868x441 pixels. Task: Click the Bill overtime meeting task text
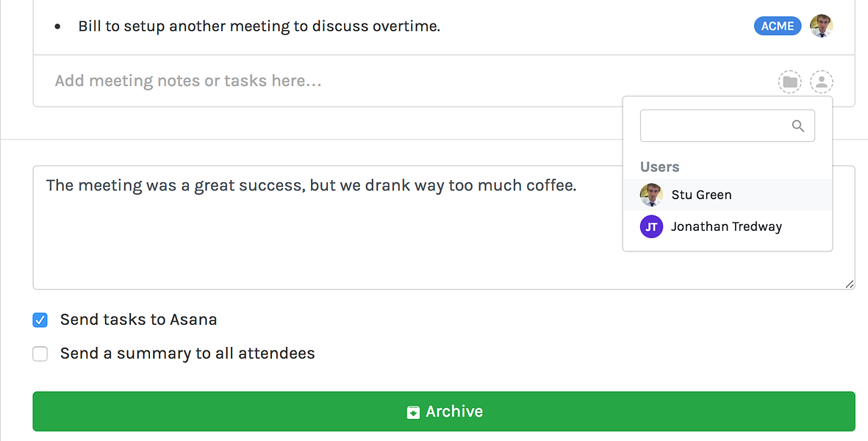[259, 26]
